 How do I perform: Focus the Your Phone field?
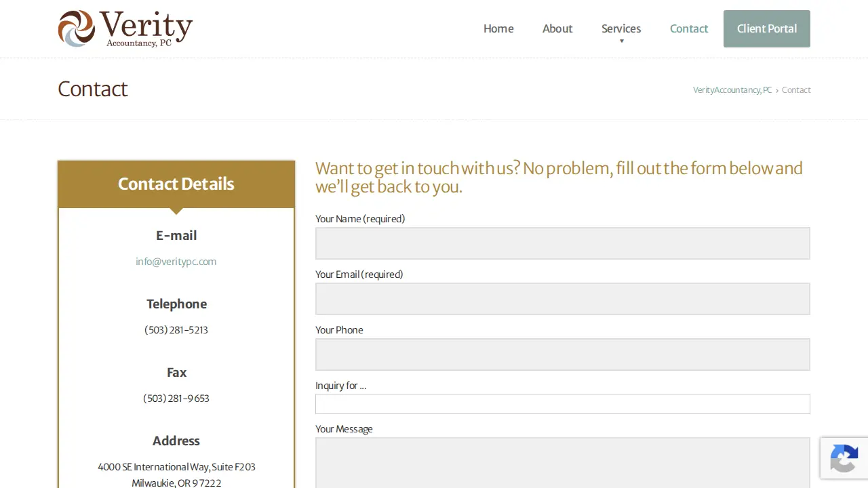[563, 354]
